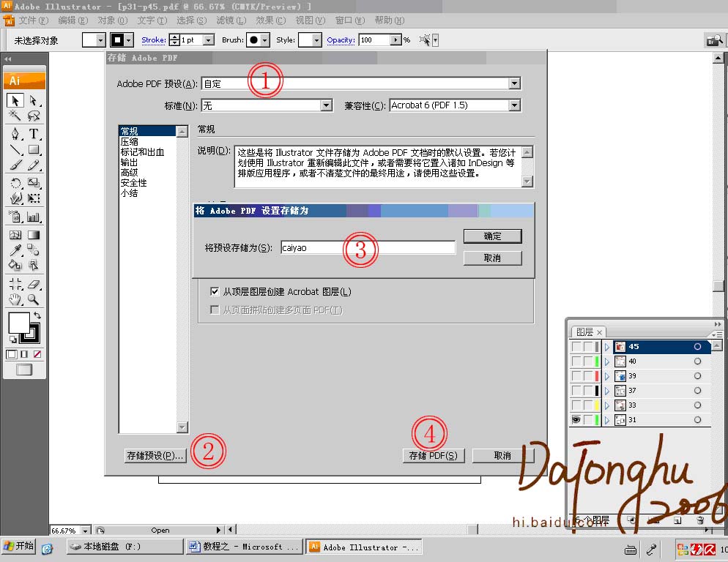Toggle visibility box of layer 39
This screenshot has height=562, width=728.
point(576,376)
